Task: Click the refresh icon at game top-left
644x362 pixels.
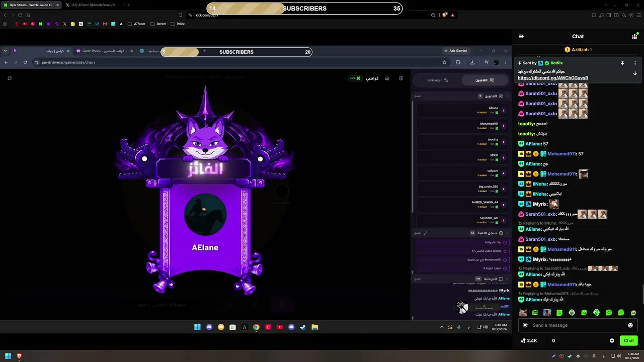Action: click(10, 78)
